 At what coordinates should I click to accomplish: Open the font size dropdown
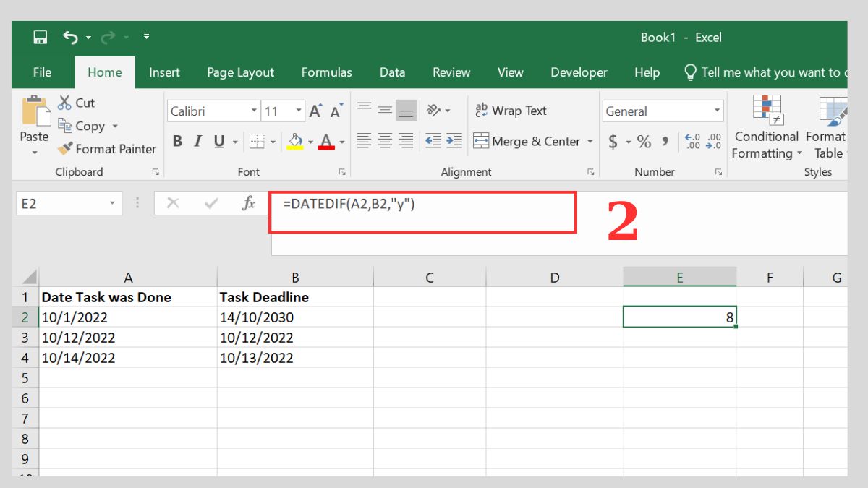click(x=299, y=110)
